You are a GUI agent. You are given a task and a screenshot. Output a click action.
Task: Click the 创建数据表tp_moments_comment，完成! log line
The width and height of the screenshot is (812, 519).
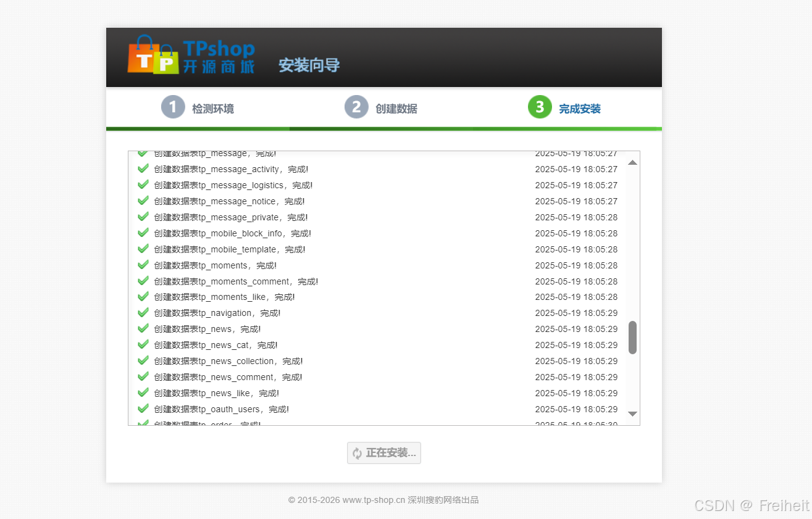click(236, 281)
